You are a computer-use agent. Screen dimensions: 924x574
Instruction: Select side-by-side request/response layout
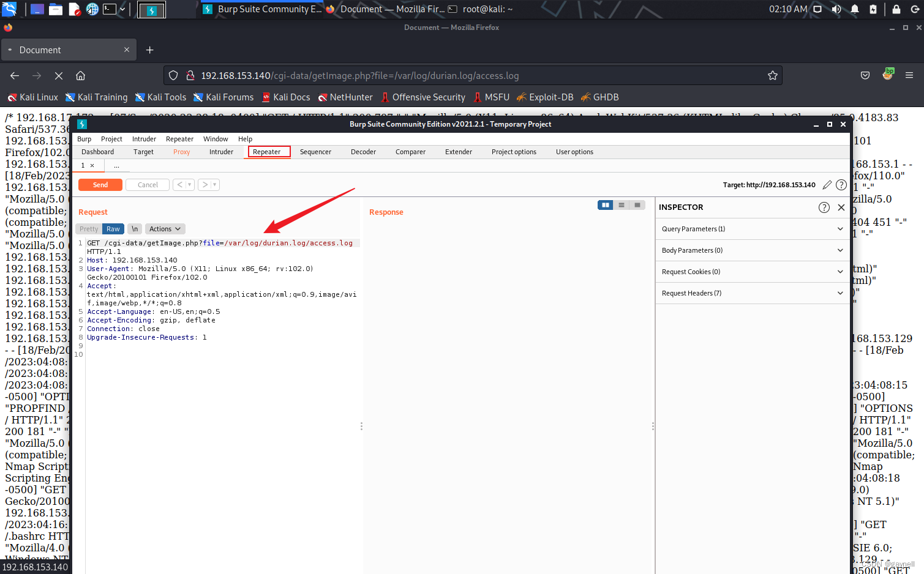coord(605,205)
